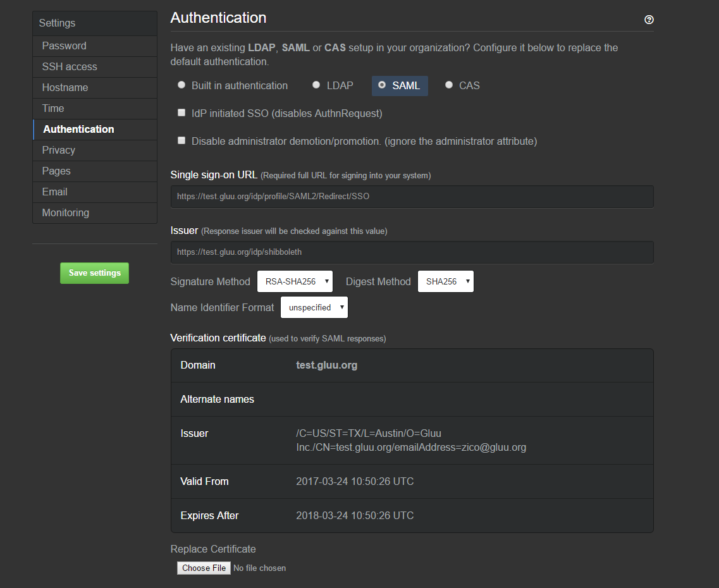Open Name Identifier Format dropdown

click(x=314, y=307)
